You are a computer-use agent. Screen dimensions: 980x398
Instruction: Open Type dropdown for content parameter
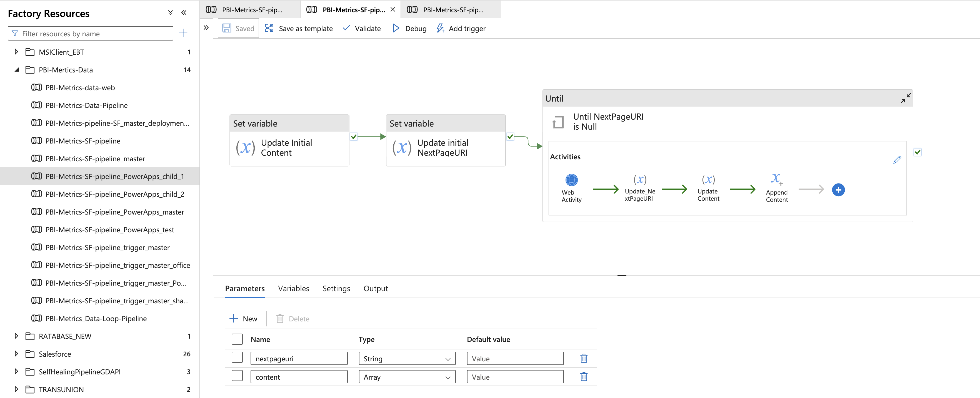407,377
